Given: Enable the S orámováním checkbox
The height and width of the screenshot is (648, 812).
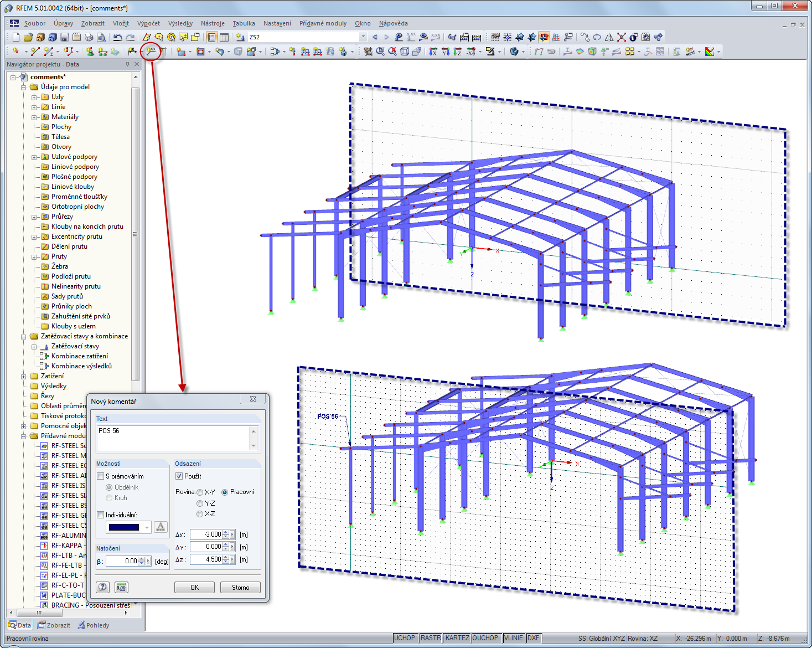Looking at the screenshot, I should click(100, 476).
